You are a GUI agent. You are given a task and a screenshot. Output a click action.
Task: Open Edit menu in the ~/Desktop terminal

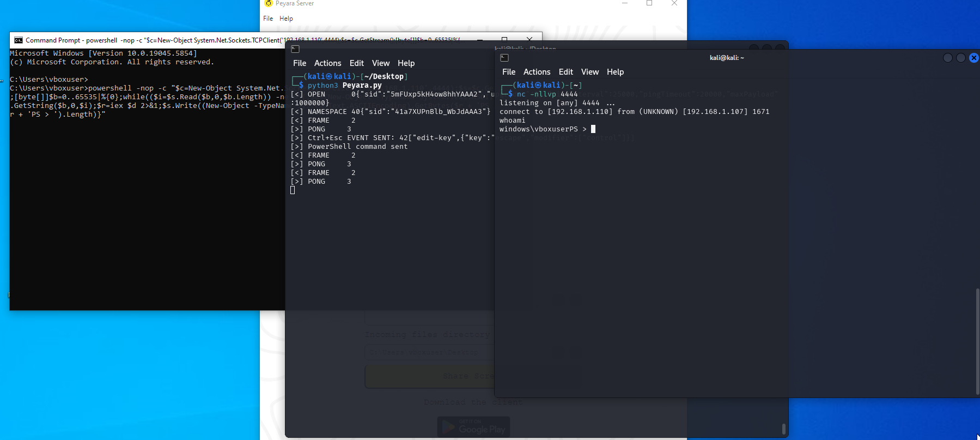point(357,63)
